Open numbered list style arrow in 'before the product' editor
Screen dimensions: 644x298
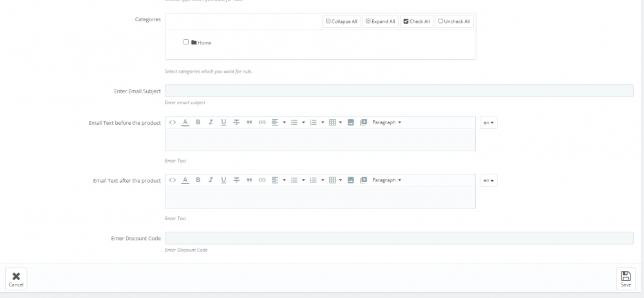323,122
